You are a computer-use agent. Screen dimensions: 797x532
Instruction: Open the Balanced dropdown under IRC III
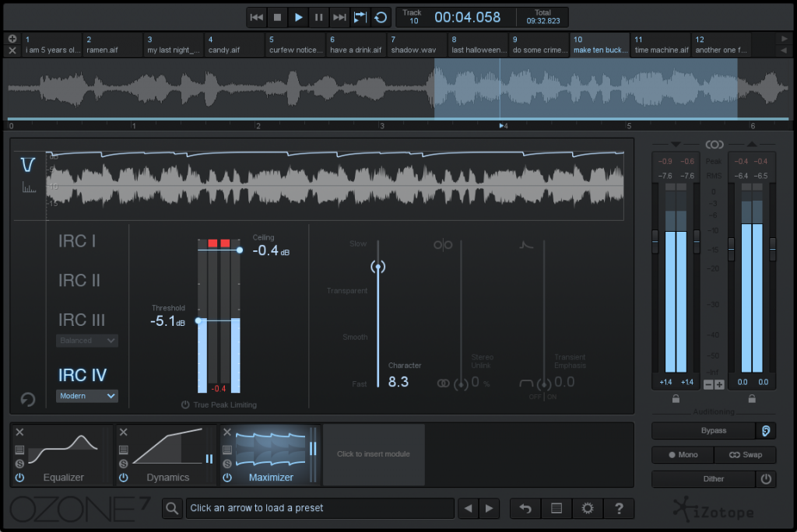(x=86, y=341)
